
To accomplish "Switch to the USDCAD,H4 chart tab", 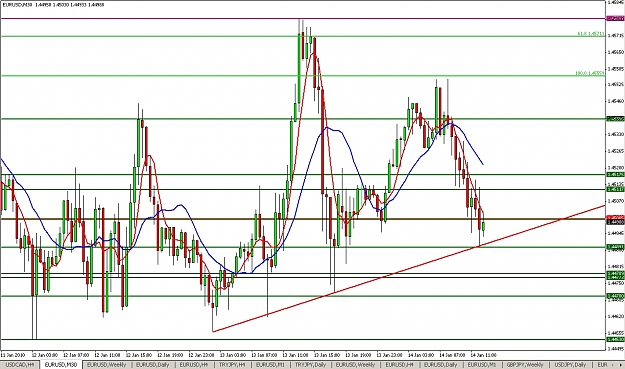I will 20,365.
